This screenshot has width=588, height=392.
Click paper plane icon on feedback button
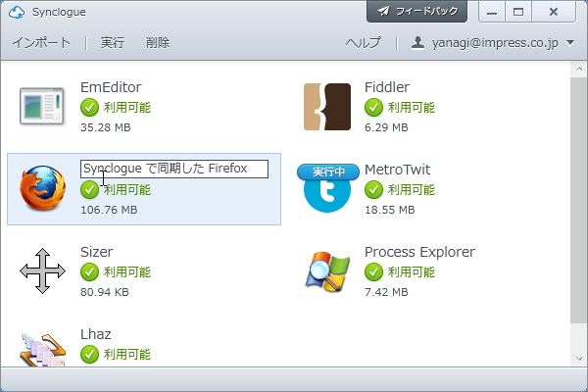pyautogui.click(x=383, y=11)
